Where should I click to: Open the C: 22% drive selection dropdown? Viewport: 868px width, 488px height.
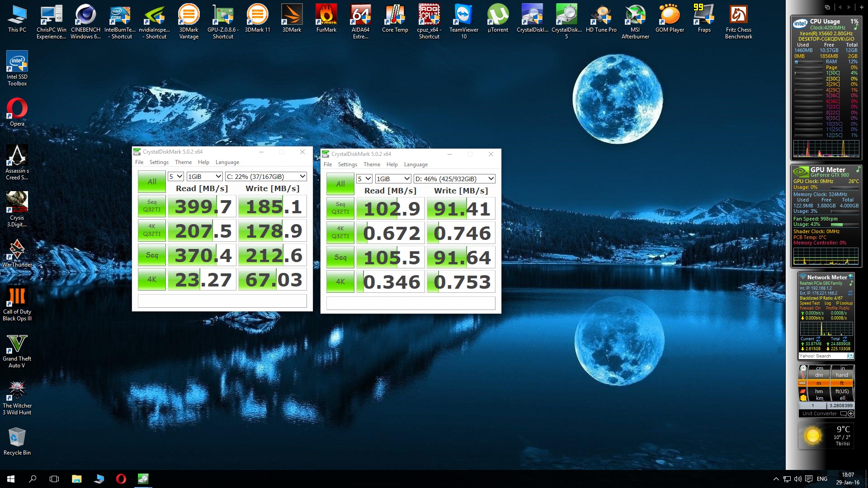pyautogui.click(x=266, y=177)
